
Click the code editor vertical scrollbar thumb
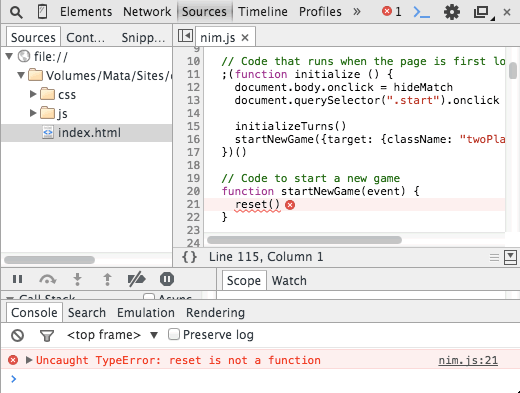pyautogui.click(x=513, y=71)
